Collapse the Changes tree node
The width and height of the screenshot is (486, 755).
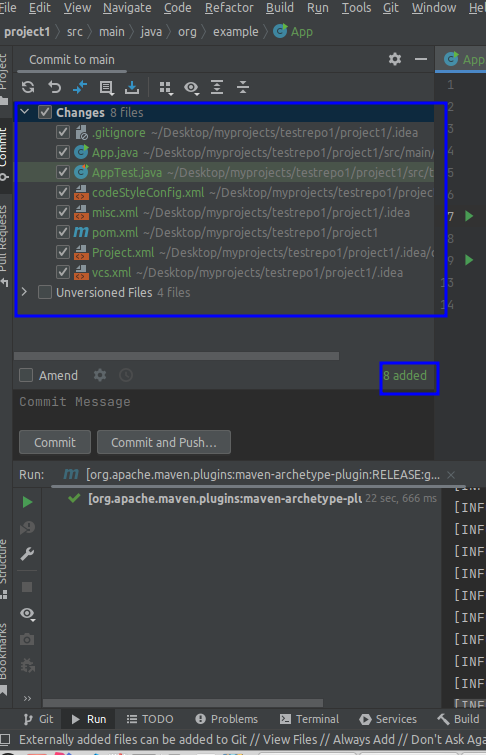pos(25,112)
